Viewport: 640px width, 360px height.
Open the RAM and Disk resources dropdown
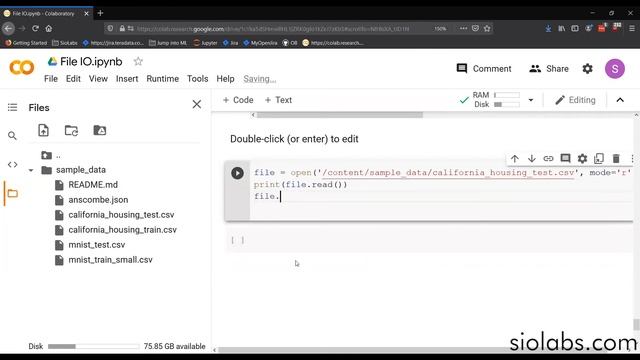click(x=531, y=100)
